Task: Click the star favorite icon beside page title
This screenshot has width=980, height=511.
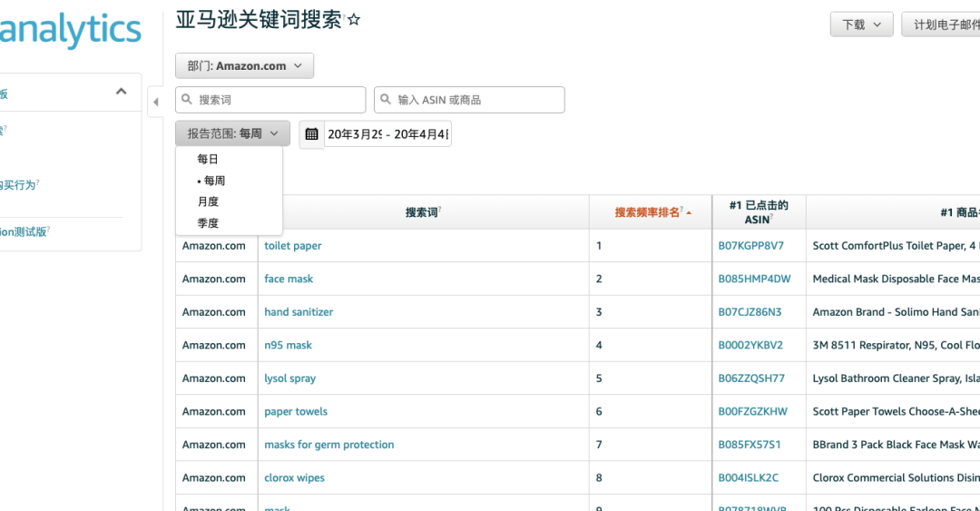Action: tap(354, 20)
